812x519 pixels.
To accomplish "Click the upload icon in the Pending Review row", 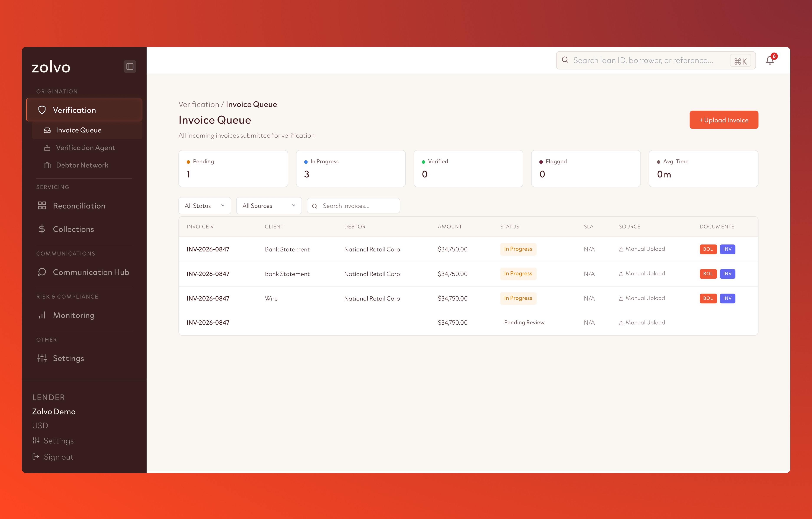I will [x=621, y=323].
